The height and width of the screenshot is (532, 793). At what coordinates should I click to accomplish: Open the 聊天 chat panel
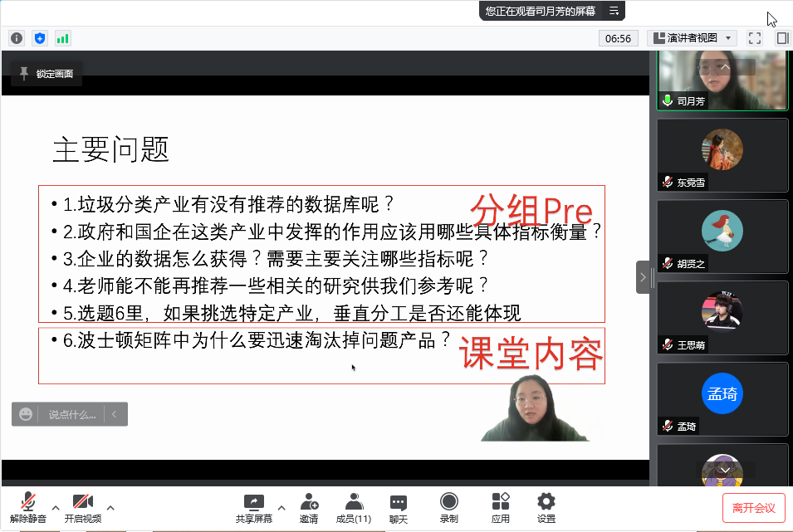pos(399,507)
